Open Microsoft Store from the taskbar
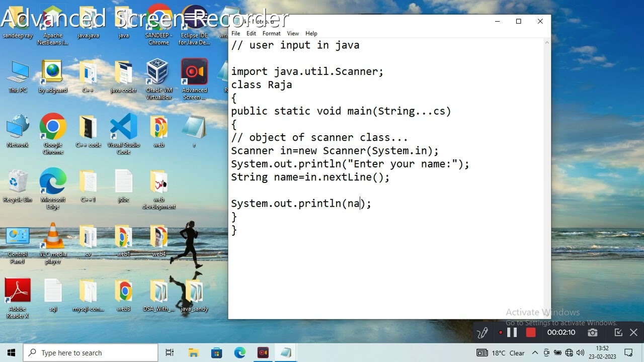 tap(216, 352)
